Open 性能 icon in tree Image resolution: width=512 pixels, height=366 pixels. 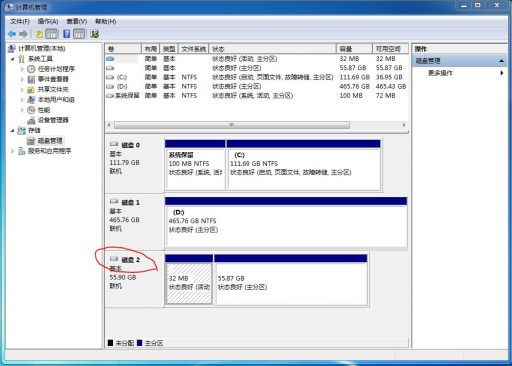[31, 110]
